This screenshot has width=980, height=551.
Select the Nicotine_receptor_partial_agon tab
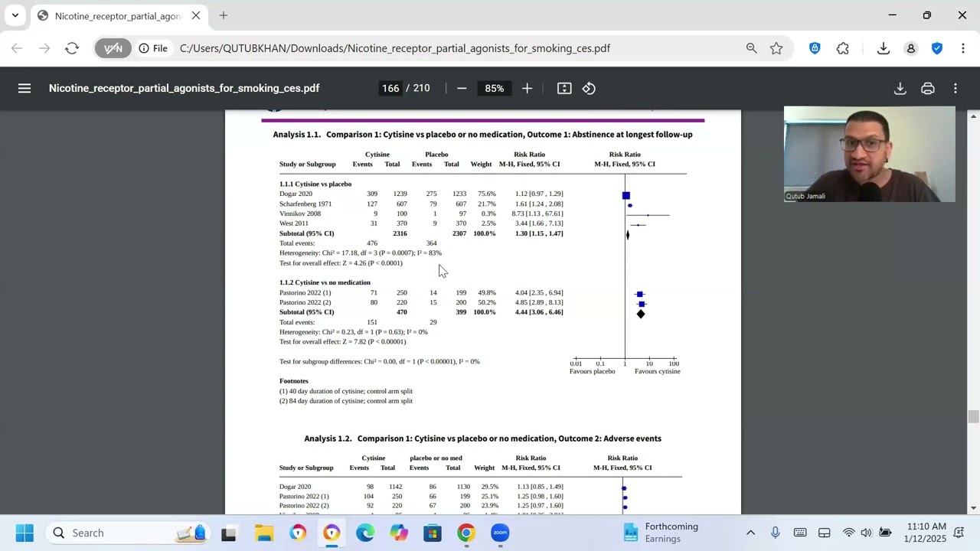pyautogui.click(x=117, y=16)
